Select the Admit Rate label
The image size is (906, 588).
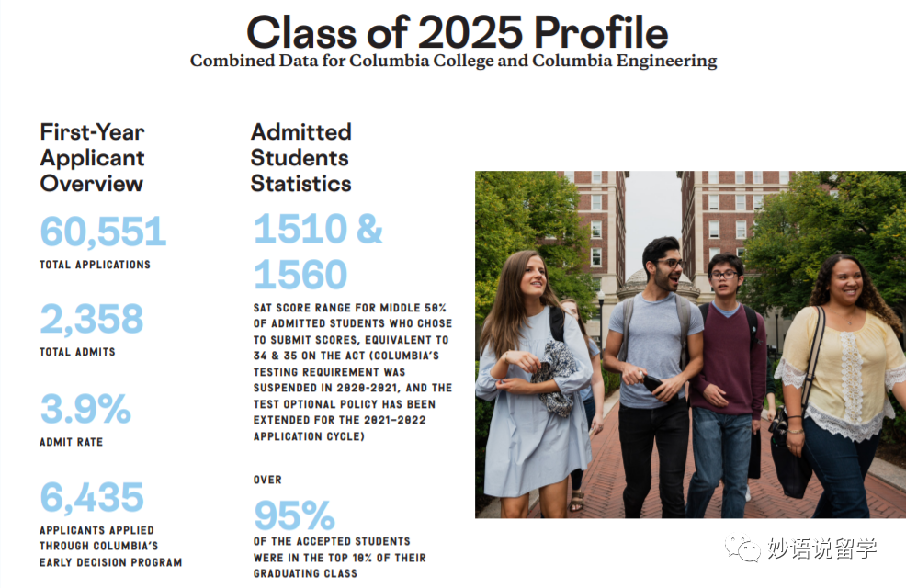click(x=71, y=442)
